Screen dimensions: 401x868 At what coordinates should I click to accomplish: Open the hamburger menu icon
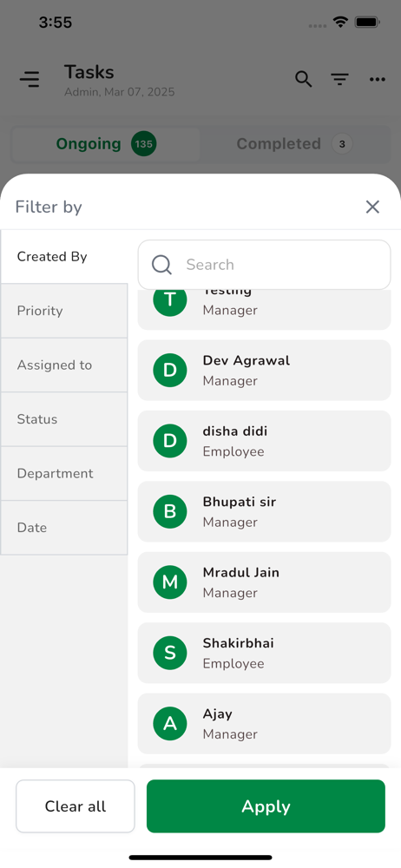pyautogui.click(x=30, y=79)
